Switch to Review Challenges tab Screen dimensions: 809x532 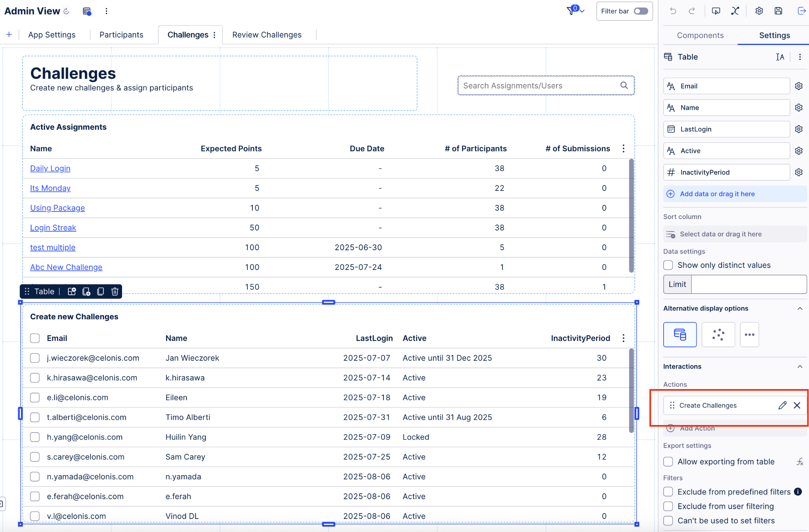click(x=267, y=35)
